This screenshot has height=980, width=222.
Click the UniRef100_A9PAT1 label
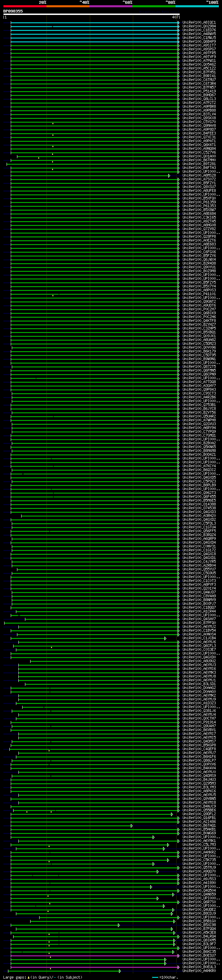pos(199,141)
